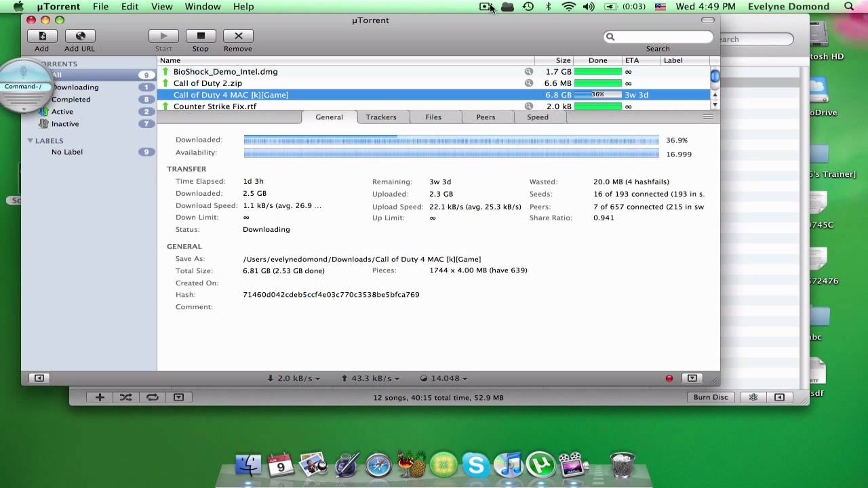Screen dimensions: 868x488
Task: Show the Completed torrents category
Action: tap(71, 100)
